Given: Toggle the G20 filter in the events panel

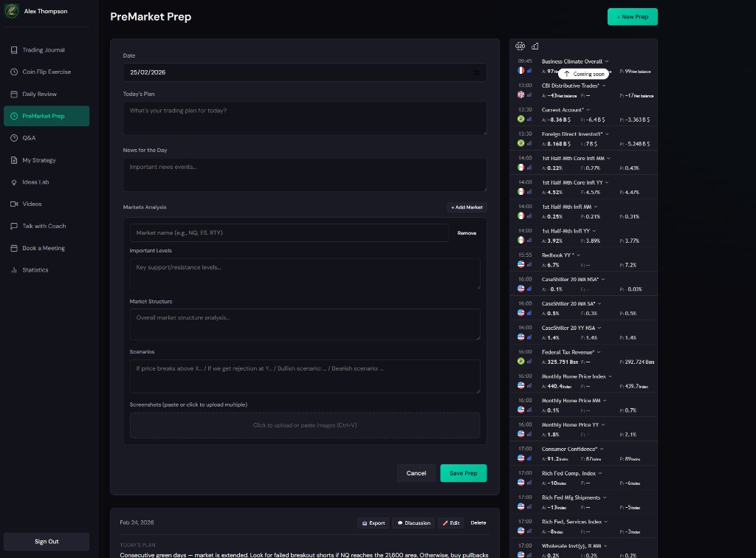Looking at the screenshot, I should (x=520, y=46).
